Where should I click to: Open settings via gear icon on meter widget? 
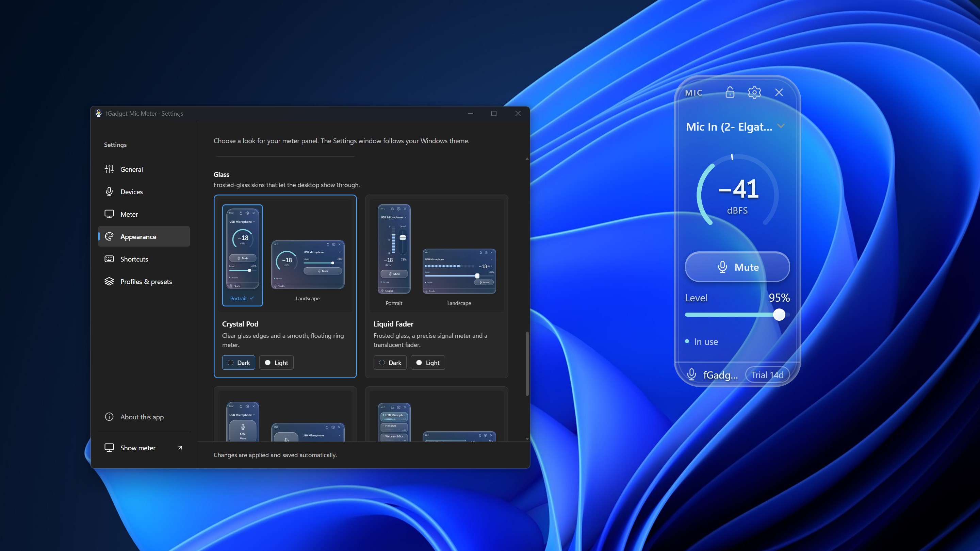(x=754, y=93)
